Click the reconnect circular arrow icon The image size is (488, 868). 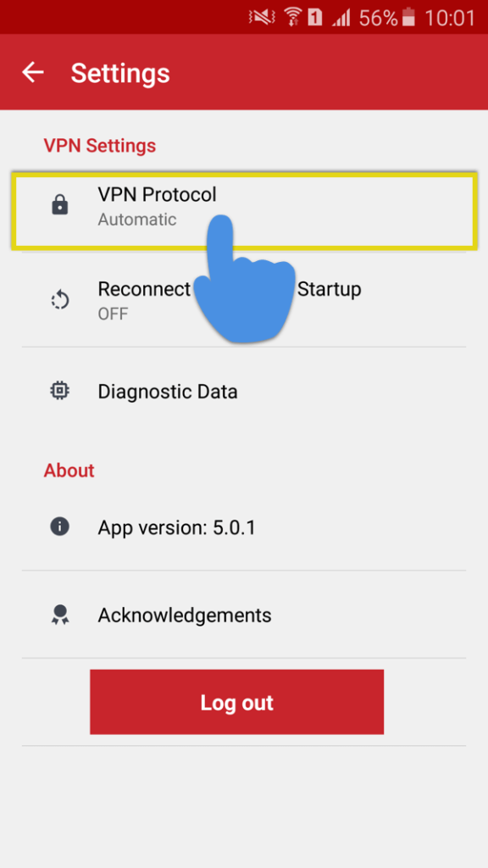[60, 301]
